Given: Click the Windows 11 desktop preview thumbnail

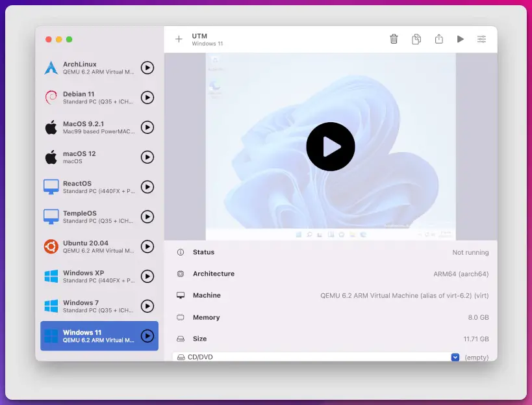Looking at the screenshot, I should (x=331, y=147).
